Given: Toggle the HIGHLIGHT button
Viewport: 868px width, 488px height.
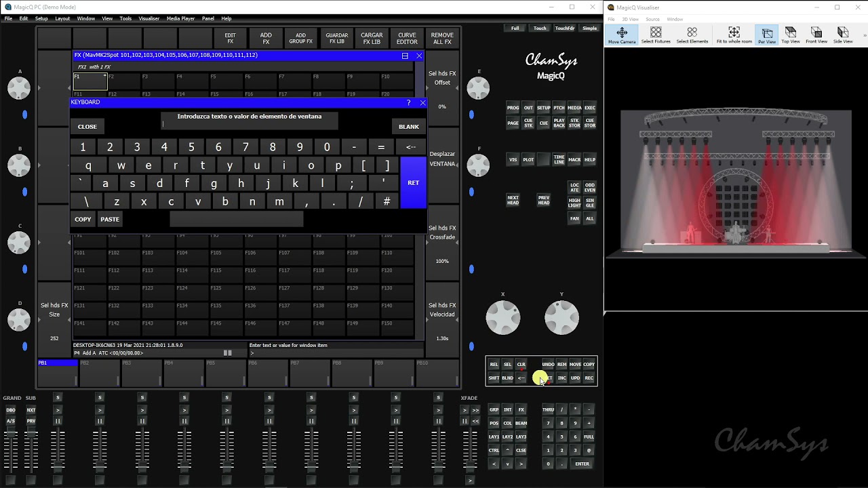Looking at the screenshot, I should click(574, 203).
